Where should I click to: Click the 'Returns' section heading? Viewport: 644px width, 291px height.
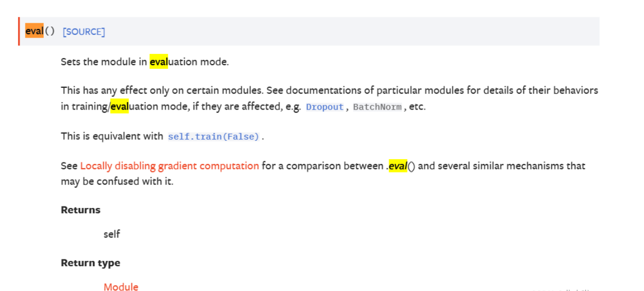(80, 210)
